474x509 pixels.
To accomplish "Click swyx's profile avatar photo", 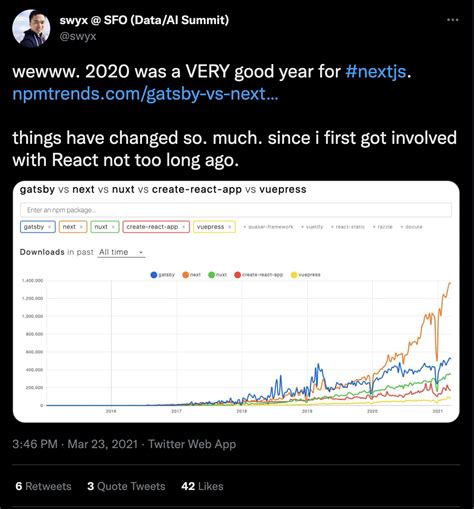I will point(31,28).
